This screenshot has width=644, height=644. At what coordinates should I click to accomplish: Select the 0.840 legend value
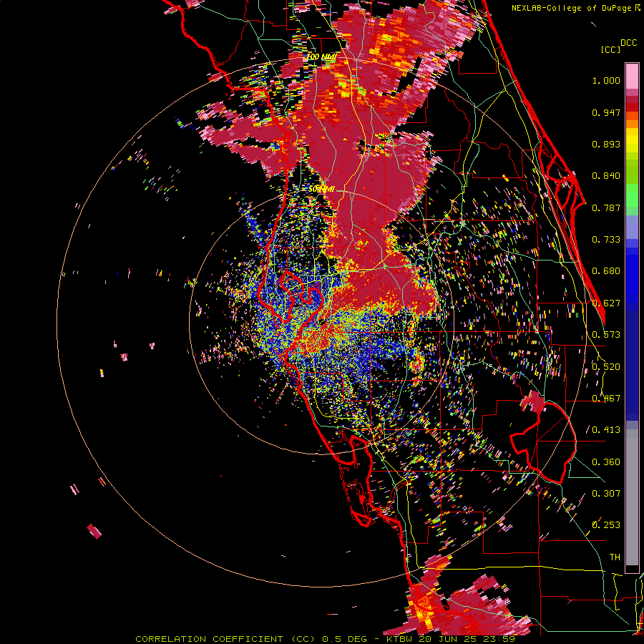click(606, 176)
